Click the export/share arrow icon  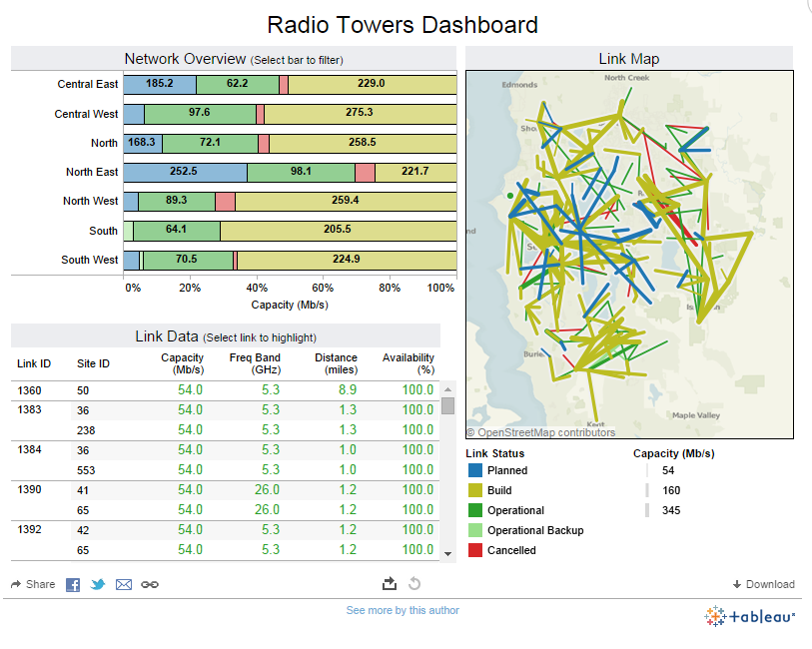(x=390, y=584)
